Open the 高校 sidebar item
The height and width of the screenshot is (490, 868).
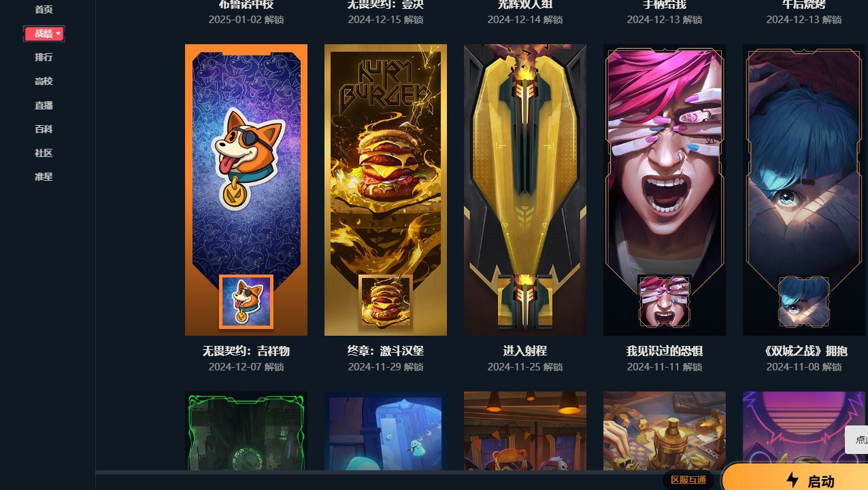(x=44, y=81)
